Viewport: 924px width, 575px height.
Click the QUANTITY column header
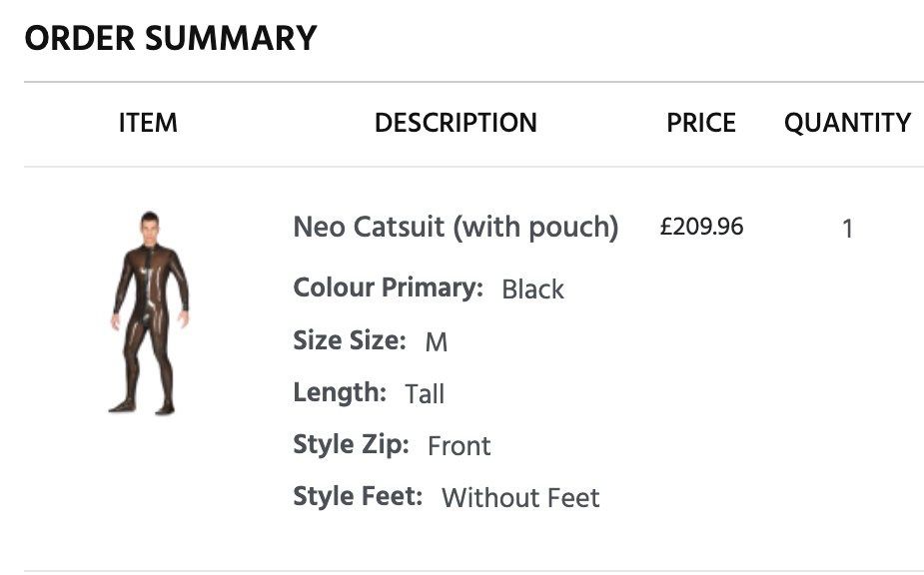pos(847,123)
